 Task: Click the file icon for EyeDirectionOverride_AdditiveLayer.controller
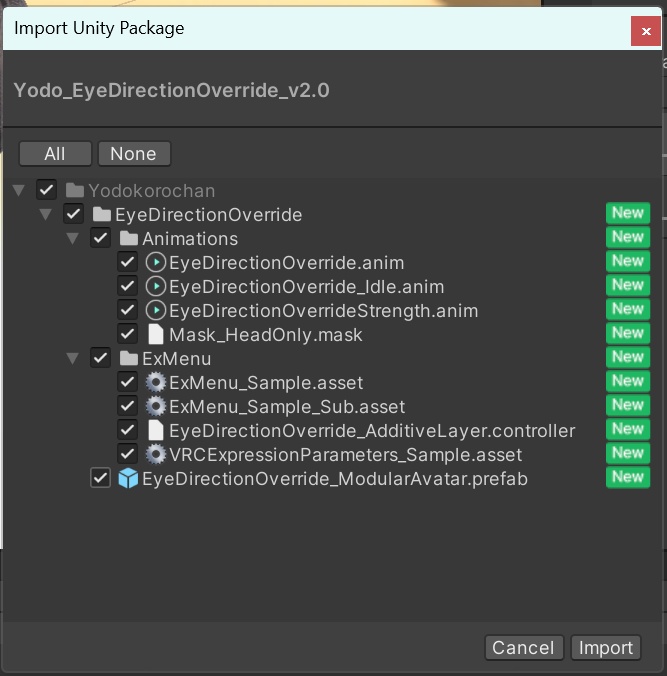156,430
